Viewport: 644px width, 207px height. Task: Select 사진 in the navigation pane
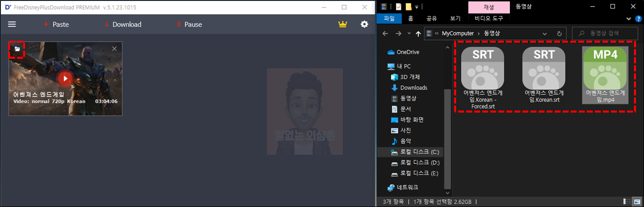pos(401,130)
